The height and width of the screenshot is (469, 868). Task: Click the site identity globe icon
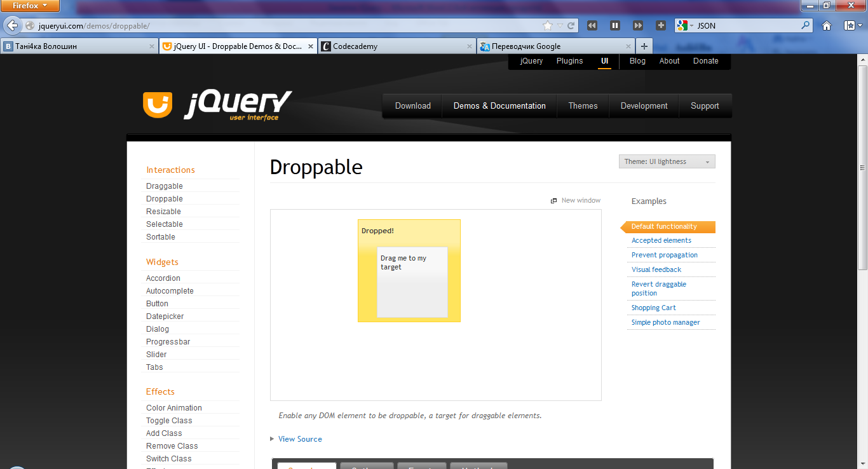(x=30, y=25)
